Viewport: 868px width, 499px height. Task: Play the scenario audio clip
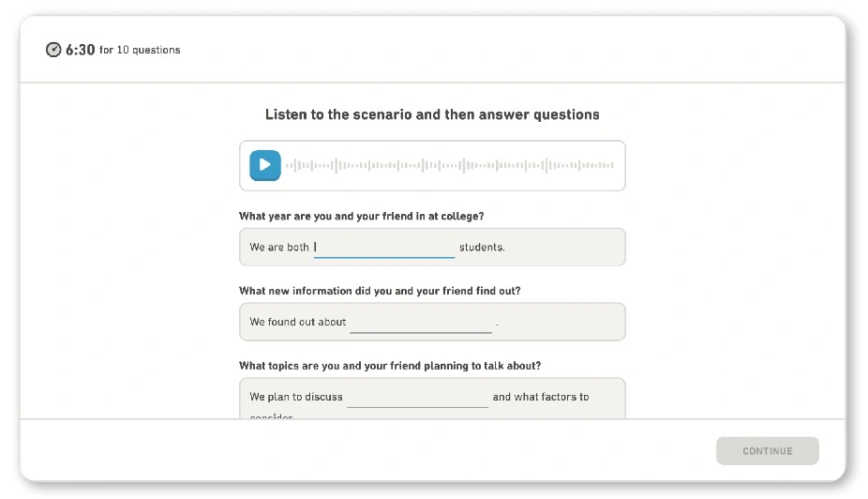[x=265, y=165]
